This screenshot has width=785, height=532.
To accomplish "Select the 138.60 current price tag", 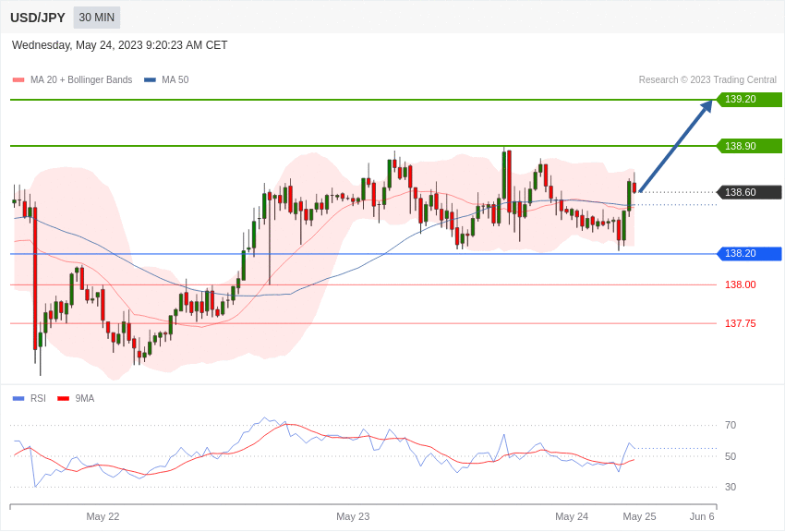I will [750, 192].
